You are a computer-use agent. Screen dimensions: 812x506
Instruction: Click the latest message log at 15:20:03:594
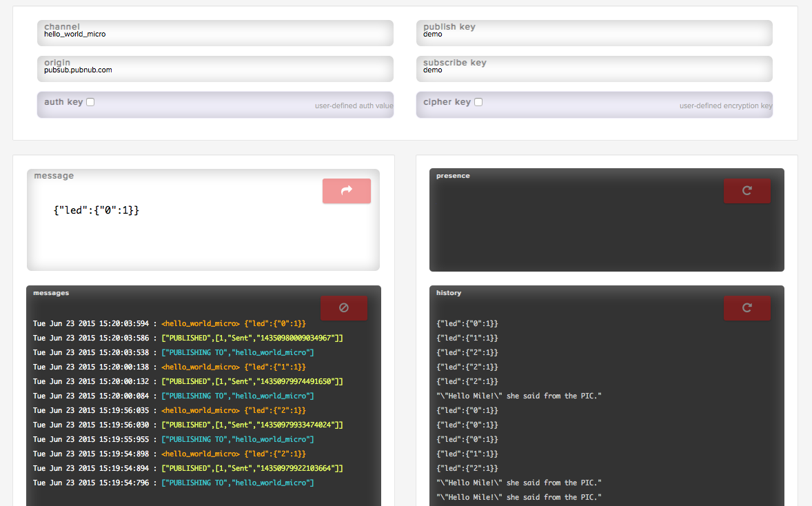[169, 323]
